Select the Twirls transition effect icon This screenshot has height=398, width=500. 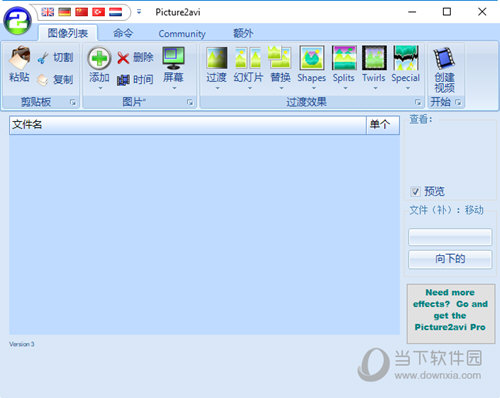click(x=374, y=58)
